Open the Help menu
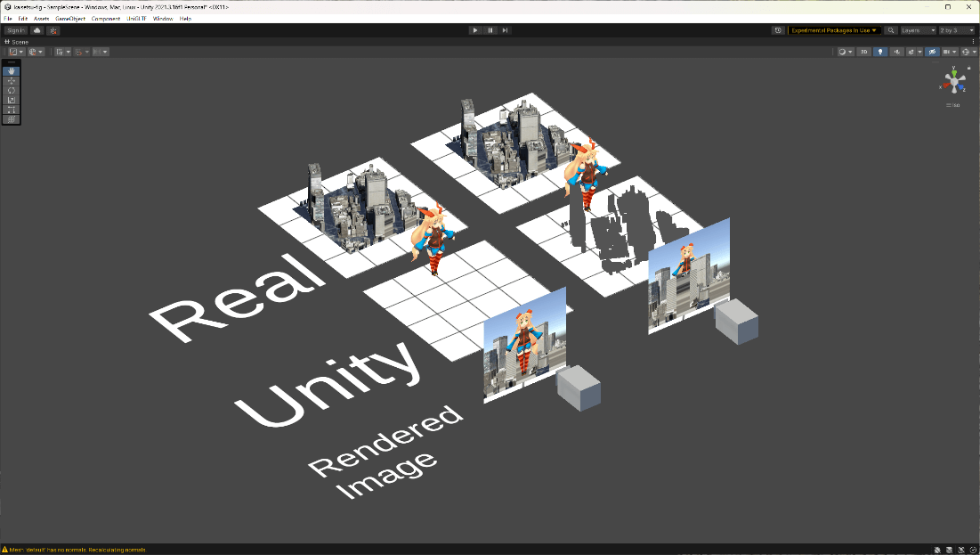The image size is (980, 555). coord(185,19)
